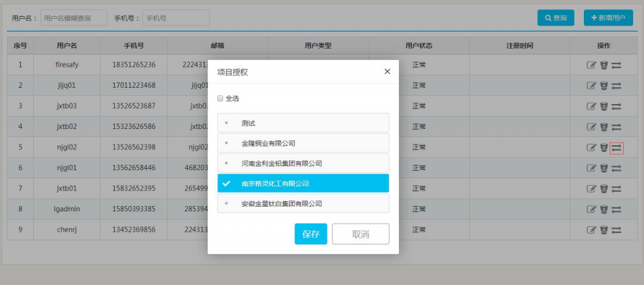Viewport: 644px width, 285px height.
Task: Click the 取消 button
Action: (x=360, y=234)
